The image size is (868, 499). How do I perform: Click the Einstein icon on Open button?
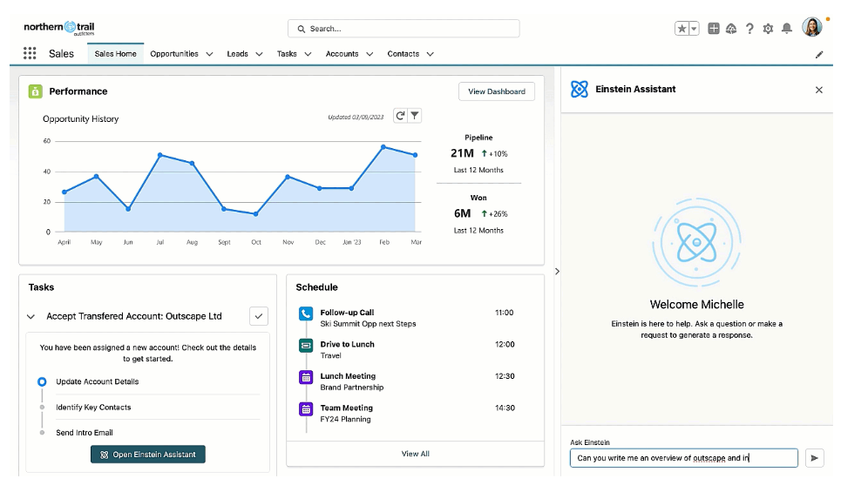point(104,455)
